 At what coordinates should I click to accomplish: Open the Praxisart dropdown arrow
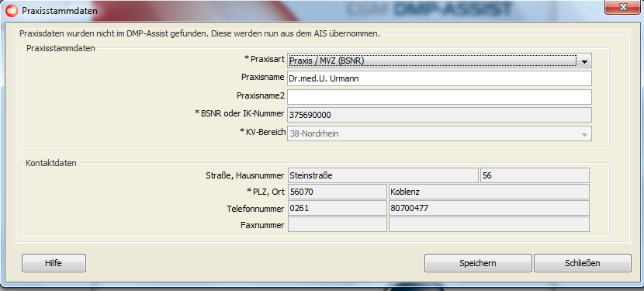tap(584, 61)
